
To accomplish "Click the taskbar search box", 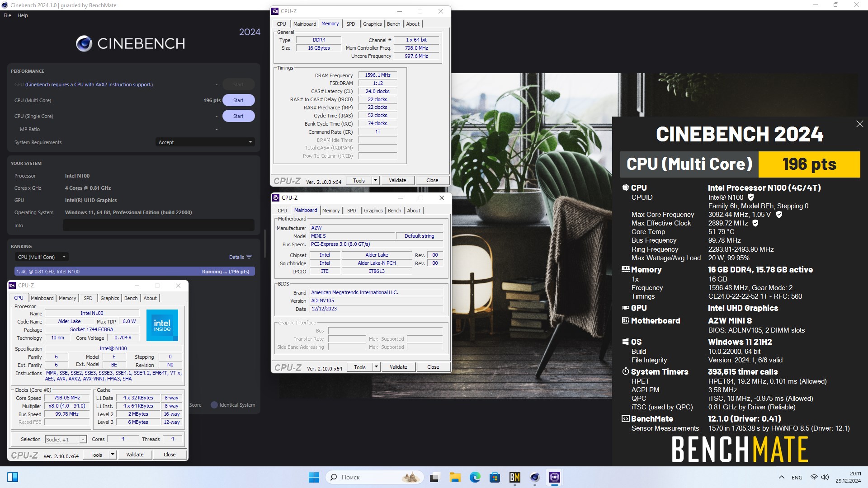I will click(374, 477).
